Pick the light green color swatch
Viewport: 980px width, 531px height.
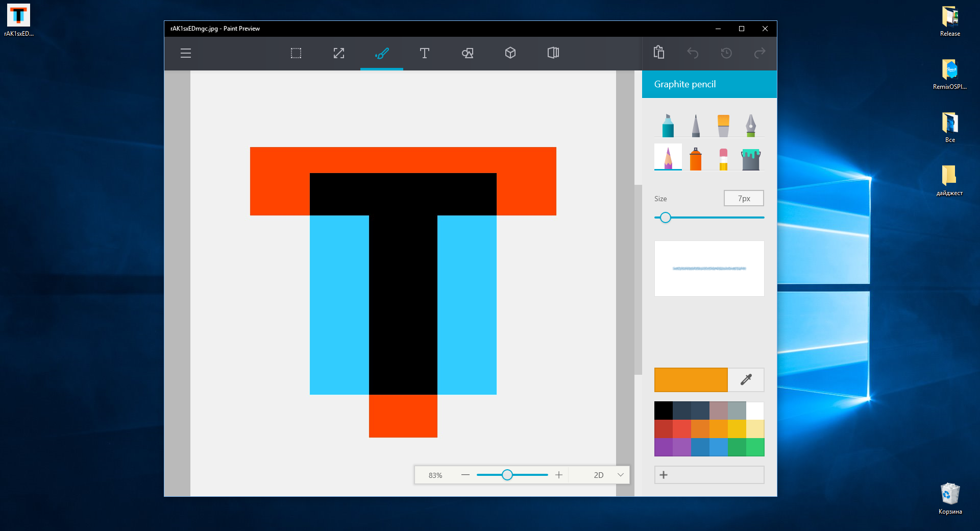(x=755, y=447)
